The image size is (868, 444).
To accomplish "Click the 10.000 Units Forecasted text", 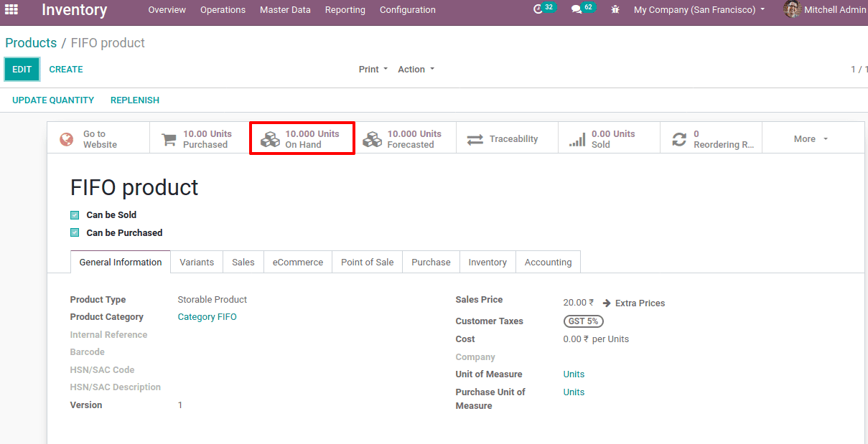I will point(414,139).
